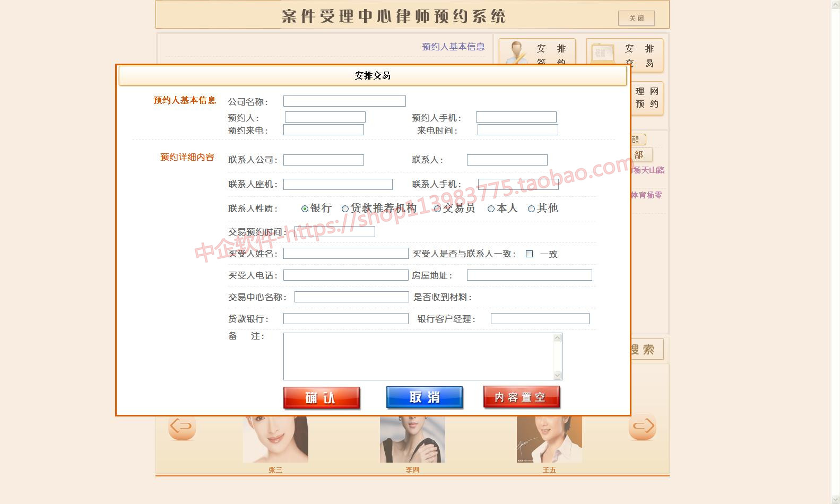
Task: Select 李四's lawyer photo thumbnail
Action: coord(412,439)
